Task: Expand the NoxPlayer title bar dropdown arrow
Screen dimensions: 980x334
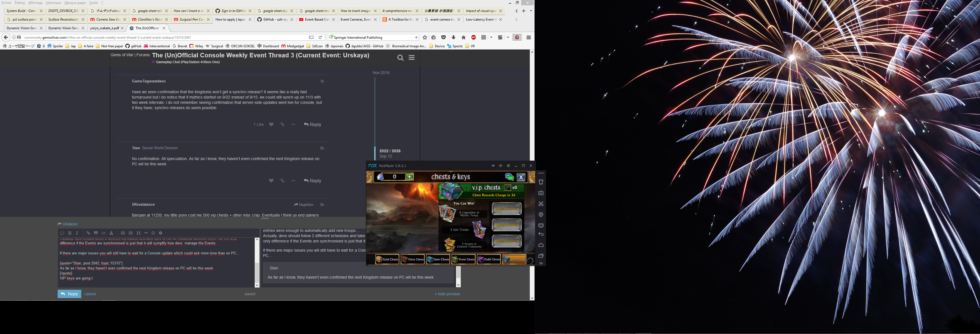Action: (x=493, y=166)
